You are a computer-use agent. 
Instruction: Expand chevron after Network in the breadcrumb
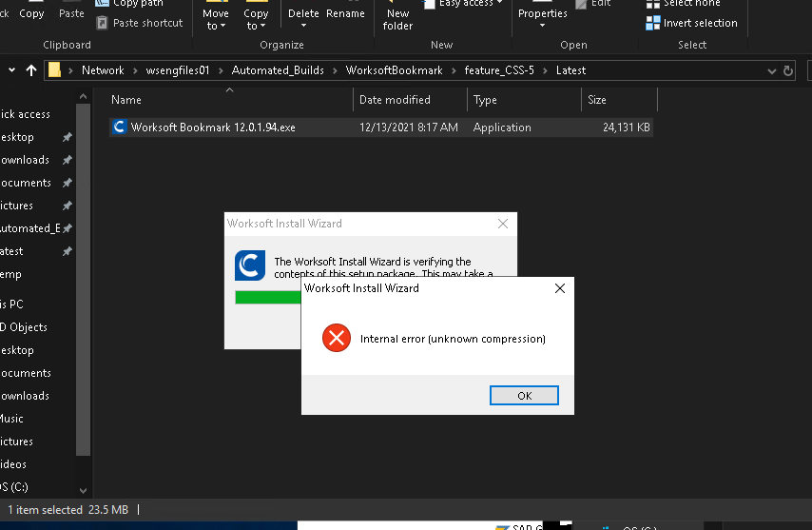point(135,71)
